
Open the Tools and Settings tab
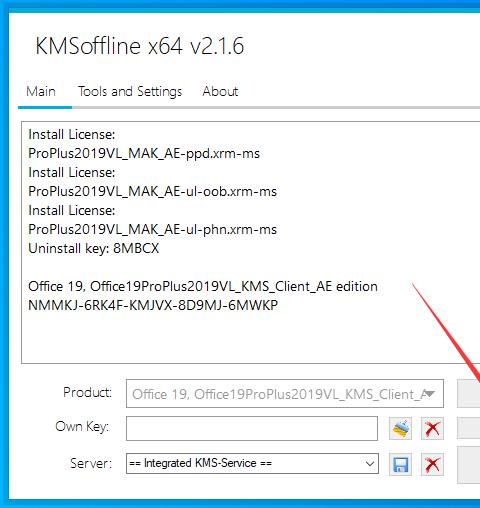[130, 91]
